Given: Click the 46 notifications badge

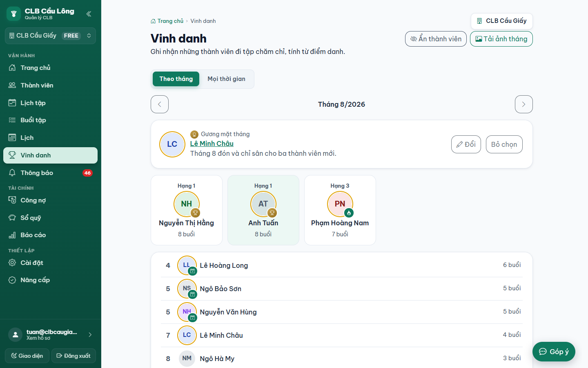Looking at the screenshot, I should click(87, 173).
